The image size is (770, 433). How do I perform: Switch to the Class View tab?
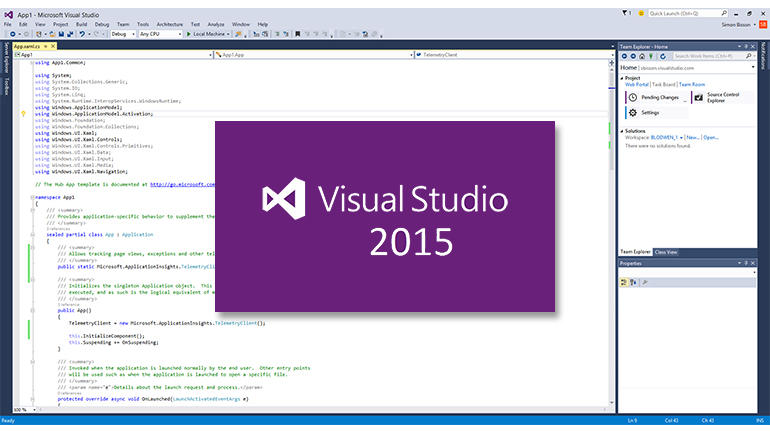[666, 252]
